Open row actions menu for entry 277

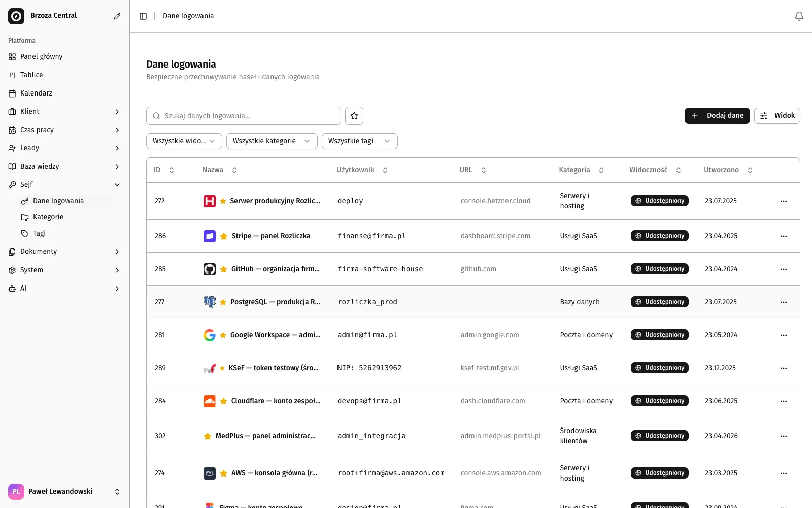pyautogui.click(x=784, y=302)
